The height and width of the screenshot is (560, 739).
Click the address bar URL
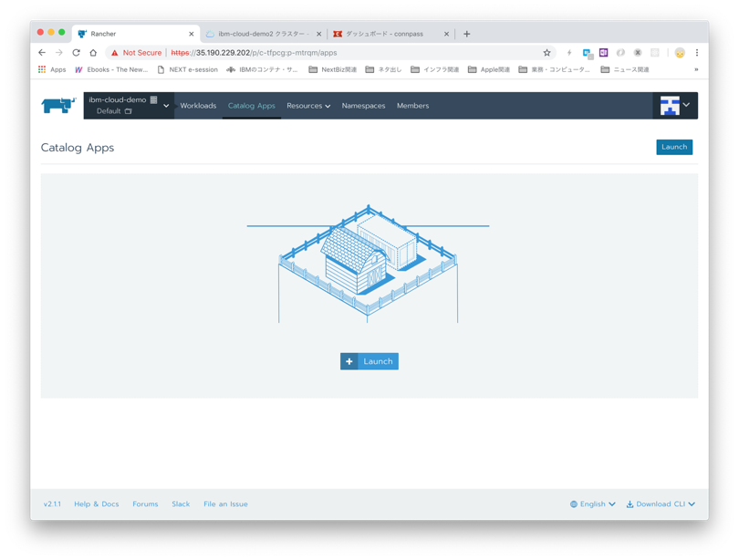(x=254, y=53)
